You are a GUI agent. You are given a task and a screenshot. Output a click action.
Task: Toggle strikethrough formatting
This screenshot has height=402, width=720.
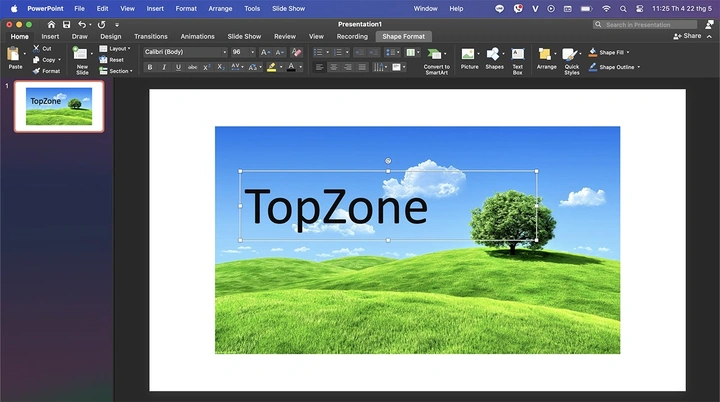click(192, 67)
